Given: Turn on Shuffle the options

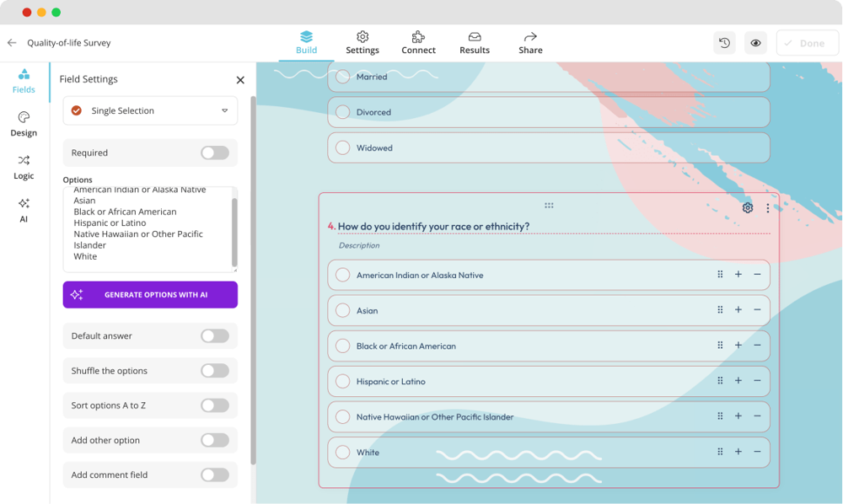Looking at the screenshot, I should 215,371.
